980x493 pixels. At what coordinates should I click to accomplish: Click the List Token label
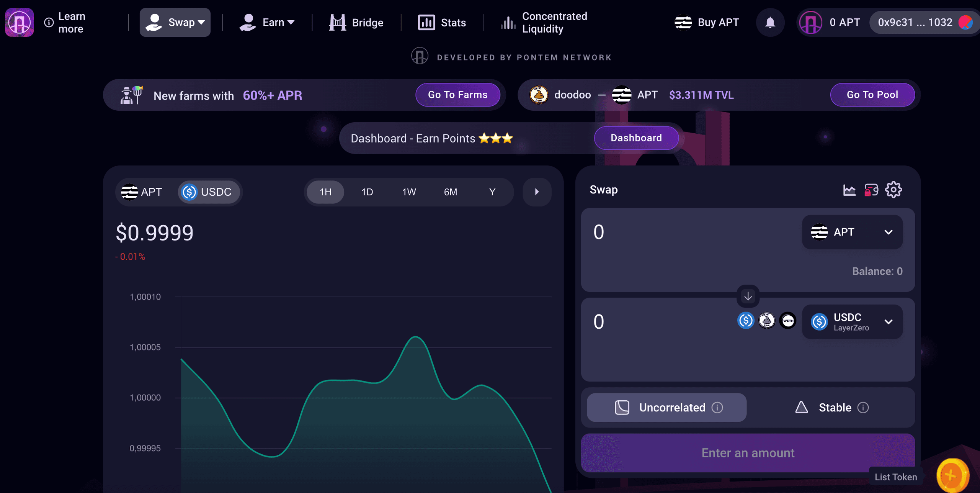click(x=896, y=477)
